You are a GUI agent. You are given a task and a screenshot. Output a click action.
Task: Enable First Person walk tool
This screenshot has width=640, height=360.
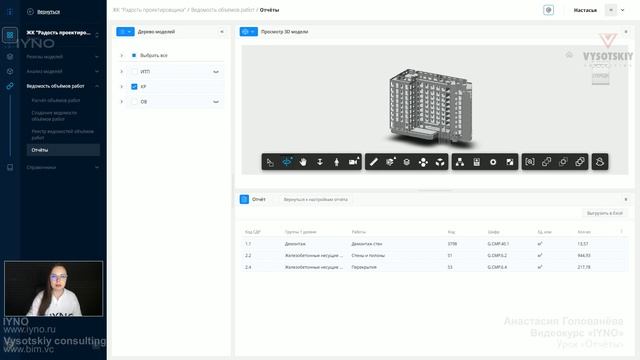(x=337, y=162)
